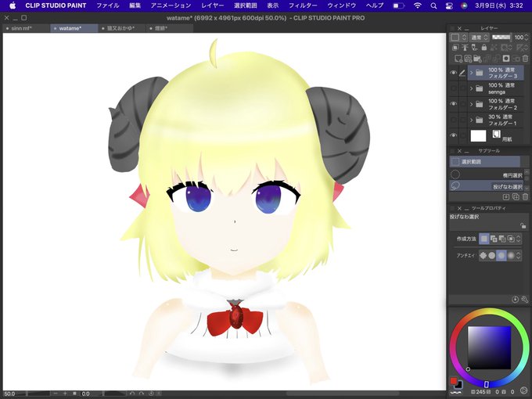Image resolution: width=532 pixels, height=399 pixels.
Task: Select the 楕円選択 sub tool
Action: tap(487, 174)
